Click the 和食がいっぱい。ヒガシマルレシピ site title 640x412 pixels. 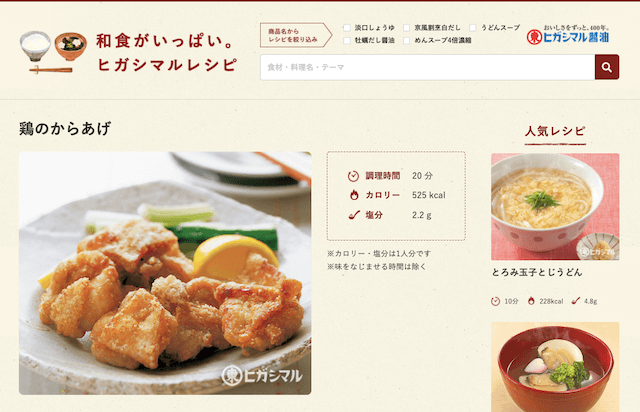167,53
